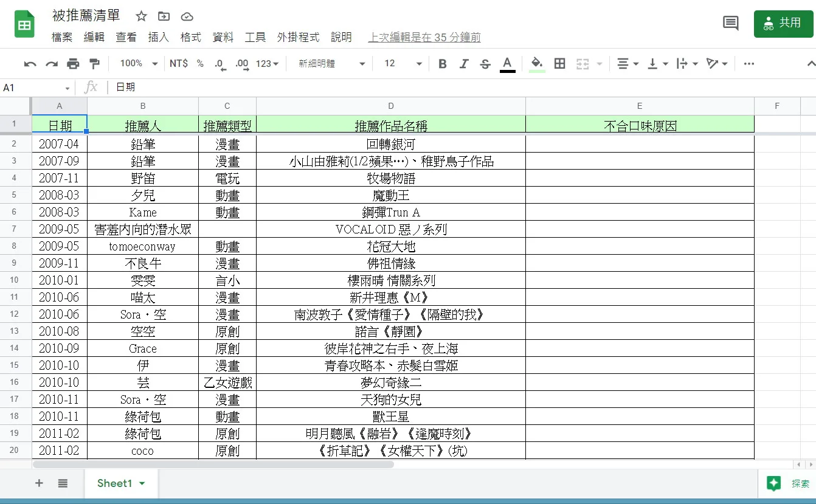Click the undo arrow icon

30,64
